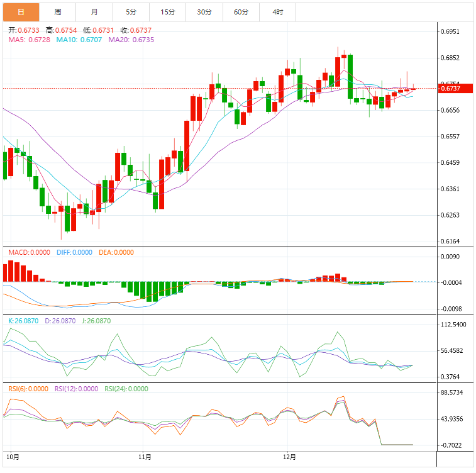Click the -0.0098 MACD axis label
The height and width of the screenshot is (473, 476).
pos(451,309)
